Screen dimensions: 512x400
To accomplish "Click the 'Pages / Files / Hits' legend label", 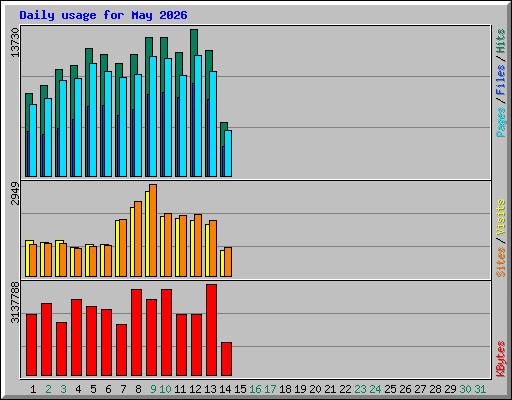I will click(x=501, y=83).
